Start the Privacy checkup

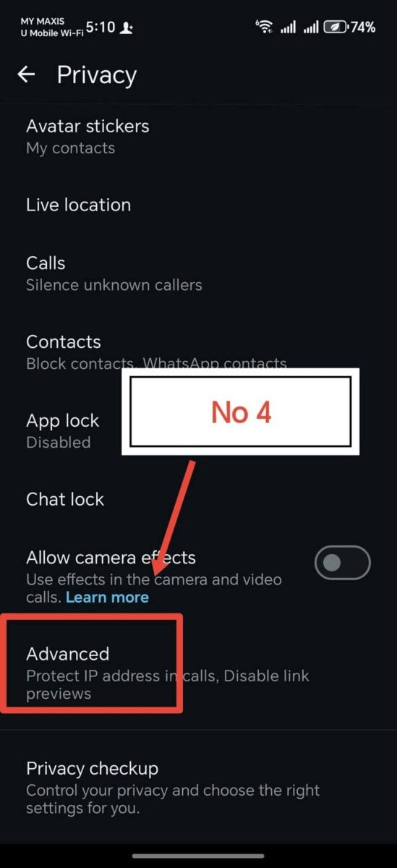(x=198, y=787)
